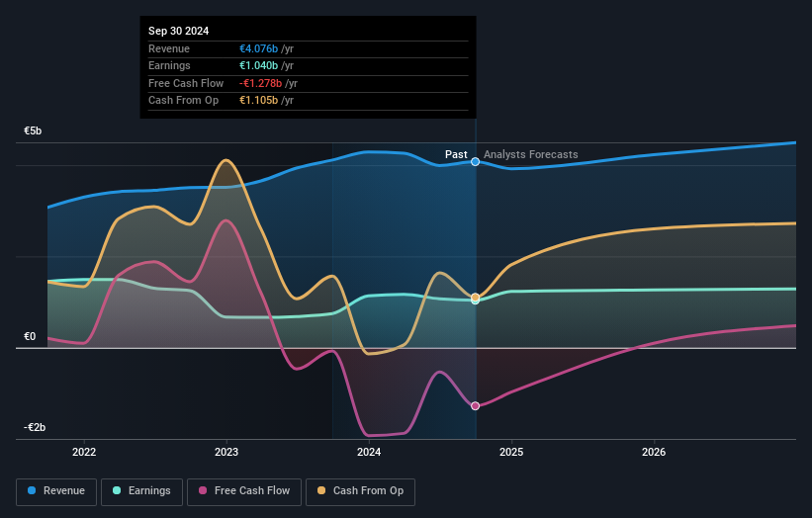
Task: Click the €1.040b earnings value
Action: coord(258,65)
